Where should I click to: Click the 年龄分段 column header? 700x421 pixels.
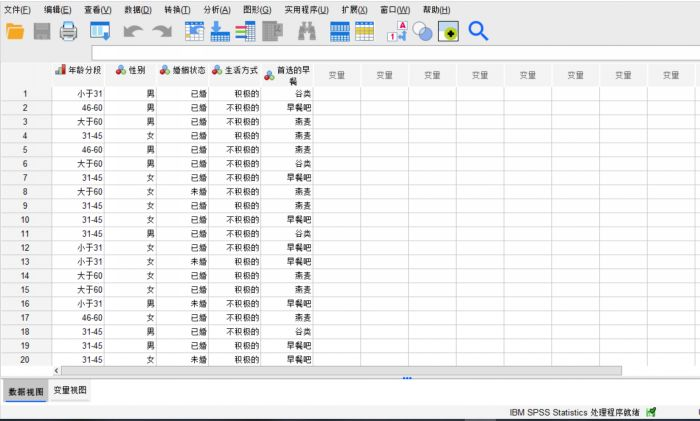[78, 71]
